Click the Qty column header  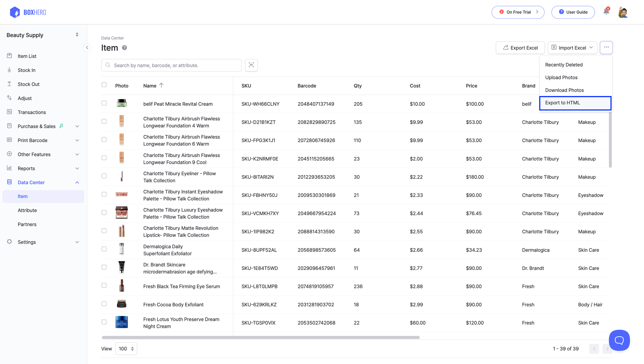tap(357, 86)
